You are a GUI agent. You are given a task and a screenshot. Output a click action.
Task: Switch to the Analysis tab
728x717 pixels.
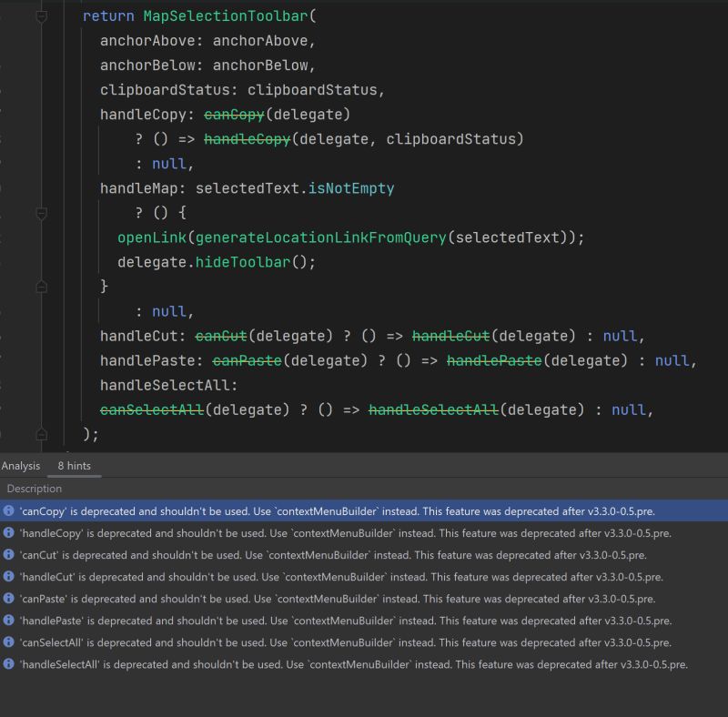coord(20,465)
